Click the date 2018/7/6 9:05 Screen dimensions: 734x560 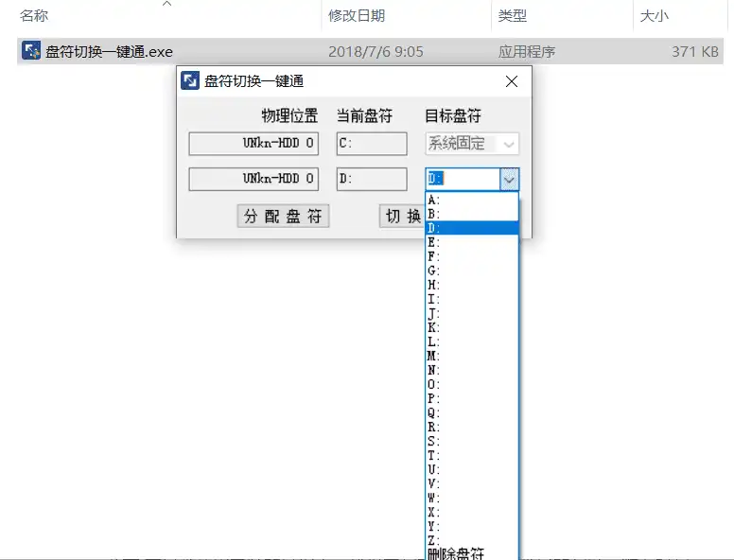[376, 51]
